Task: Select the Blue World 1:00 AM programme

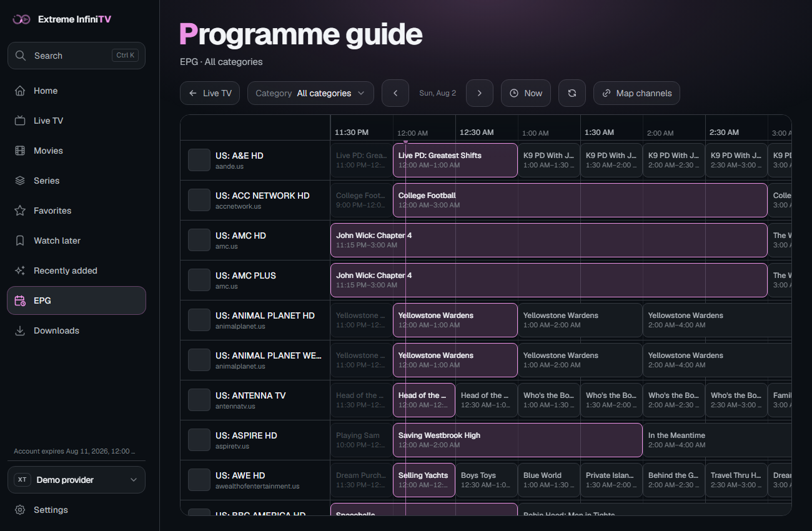Action: point(549,480)
